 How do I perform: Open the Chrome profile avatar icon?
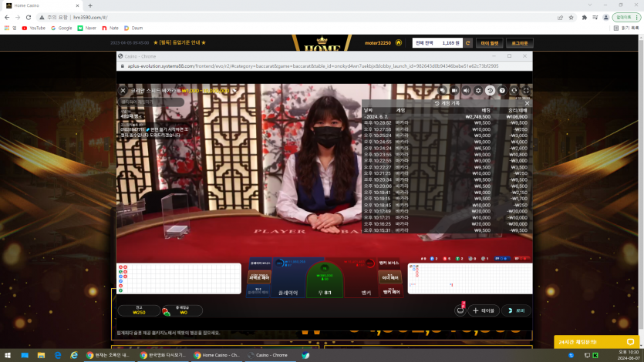[x=605, y=18]
